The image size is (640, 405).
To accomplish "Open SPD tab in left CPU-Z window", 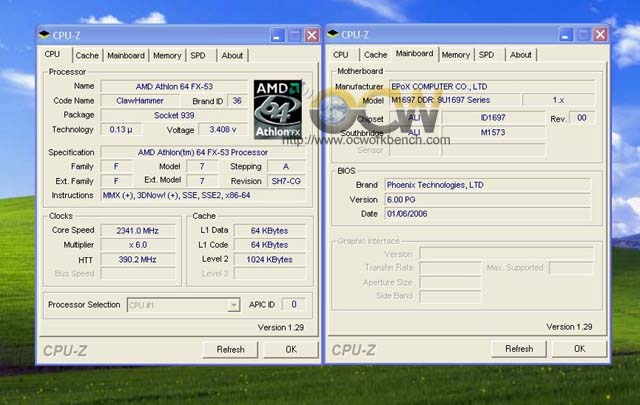I will click(x=198, y=56).
